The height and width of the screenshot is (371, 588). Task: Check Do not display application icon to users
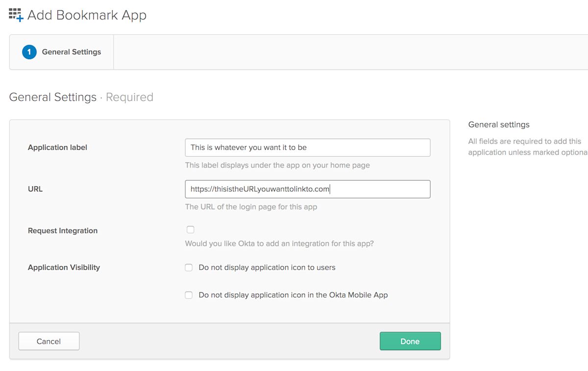189,268
